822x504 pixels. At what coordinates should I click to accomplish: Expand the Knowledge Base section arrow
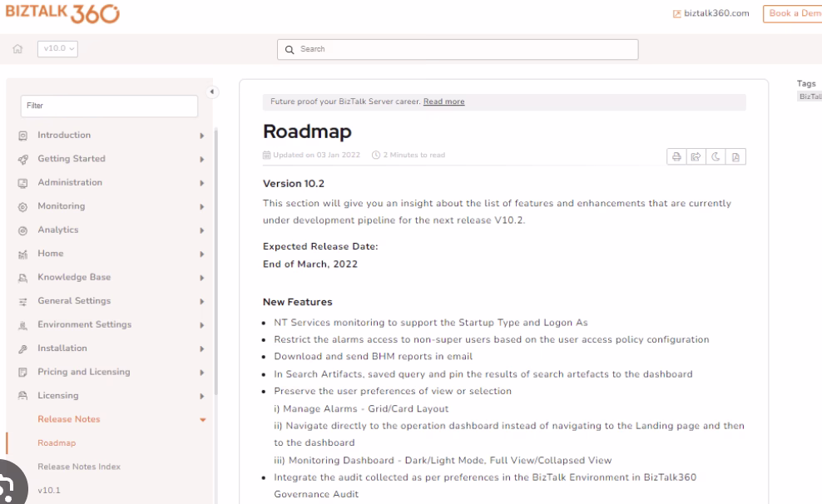[201, 278]
